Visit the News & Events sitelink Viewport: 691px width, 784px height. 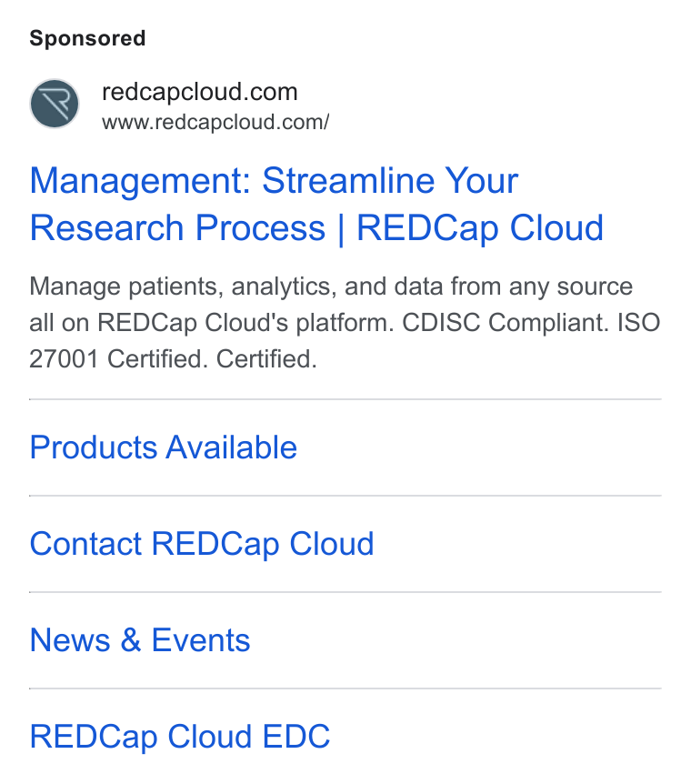pyautogui.click(x=140, y=640)
